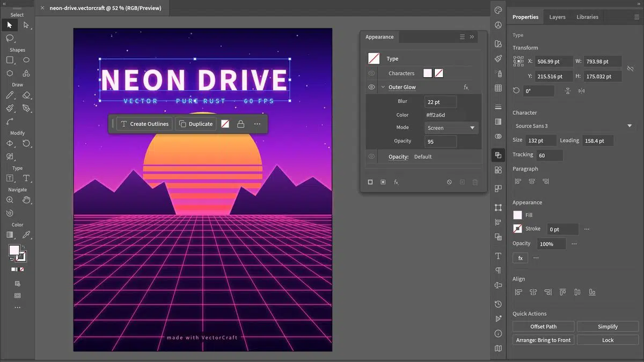
Task: Select the Zoom tool
Action: pyautogui.click(x=10, y=200)
